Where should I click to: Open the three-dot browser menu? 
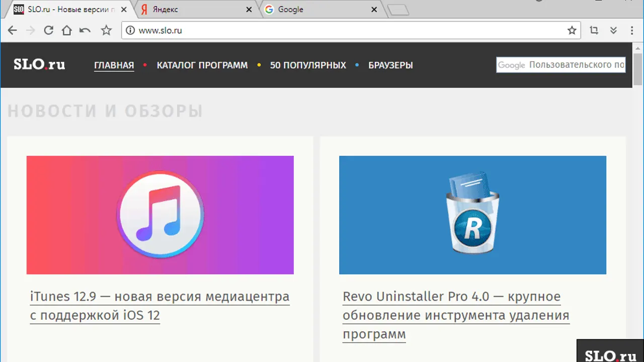click(x=632, y=30)
